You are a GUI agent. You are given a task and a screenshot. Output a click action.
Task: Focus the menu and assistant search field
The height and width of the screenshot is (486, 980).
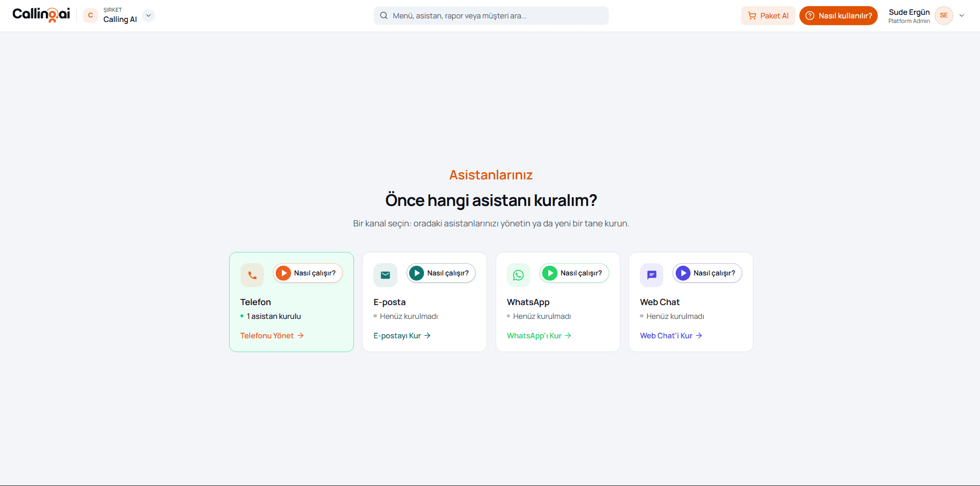491,15
